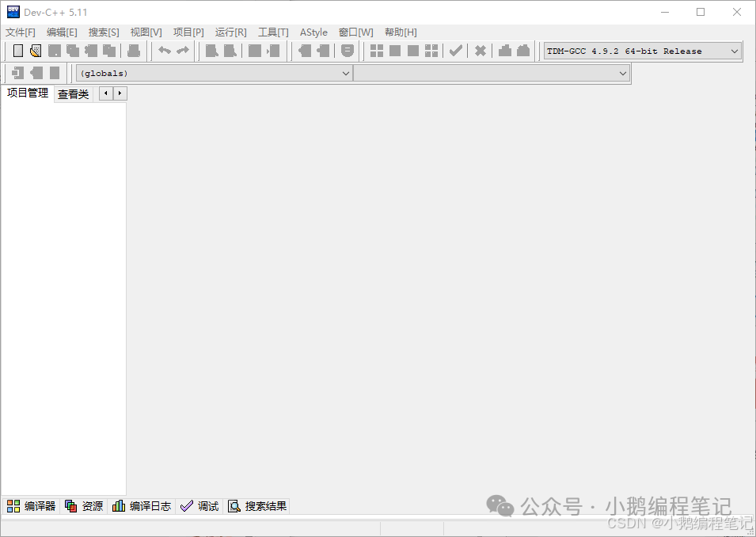
Task: Select the 搜索结果 bottom tab
Action: (x=257, y=506)
